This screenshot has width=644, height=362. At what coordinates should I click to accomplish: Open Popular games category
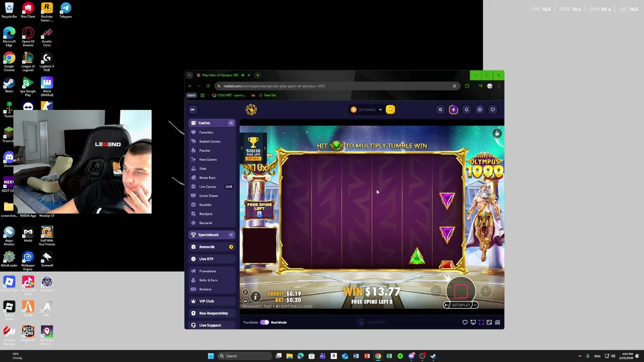click(204, 150)
